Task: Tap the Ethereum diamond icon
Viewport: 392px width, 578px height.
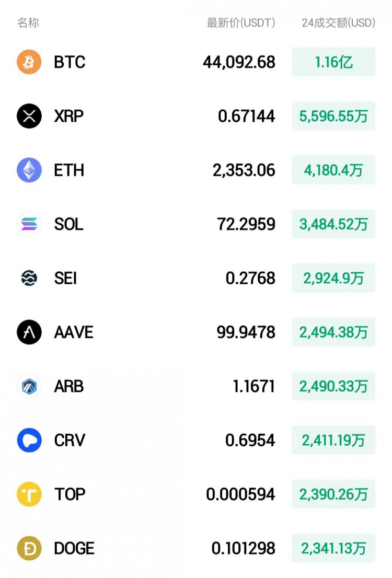Action: click(29, 170)
